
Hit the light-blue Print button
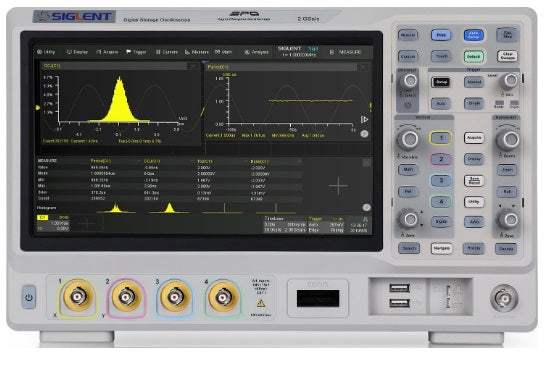click(x=441, y=35)
